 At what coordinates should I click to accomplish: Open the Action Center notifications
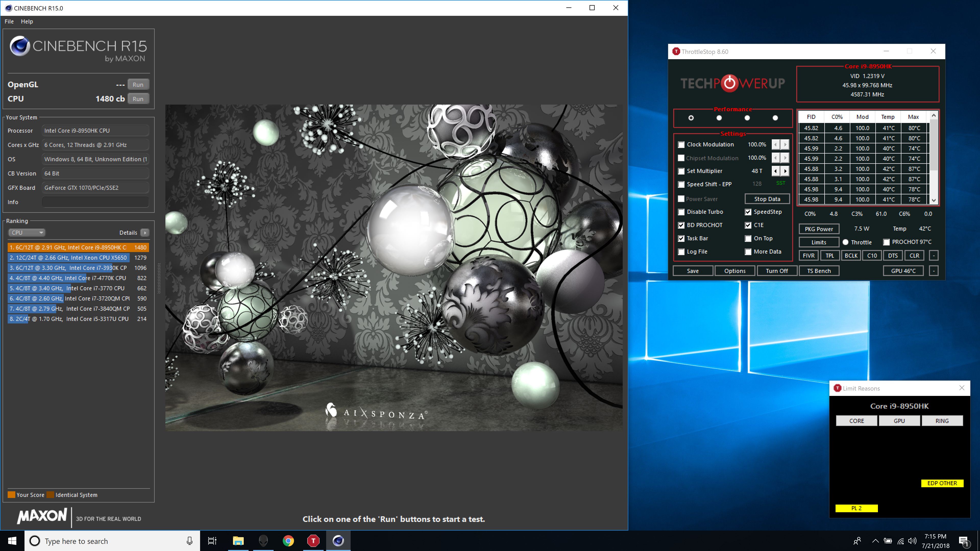pyautogui.click(x=964, y=541)
